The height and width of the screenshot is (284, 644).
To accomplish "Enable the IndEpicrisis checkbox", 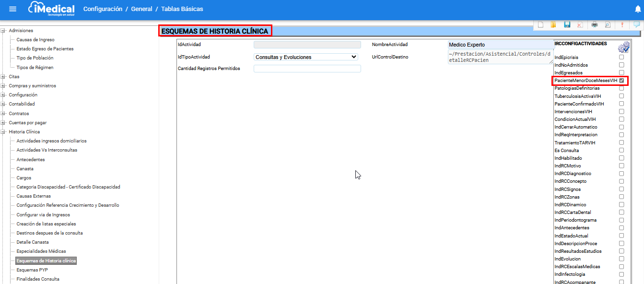I will point(621,57).
